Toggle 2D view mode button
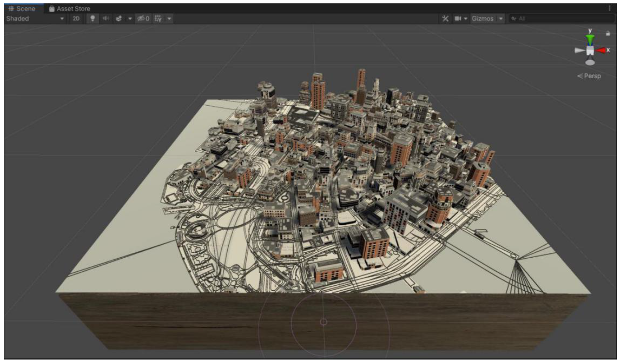This screenshot has height=364, width=622. click(76, 18)
